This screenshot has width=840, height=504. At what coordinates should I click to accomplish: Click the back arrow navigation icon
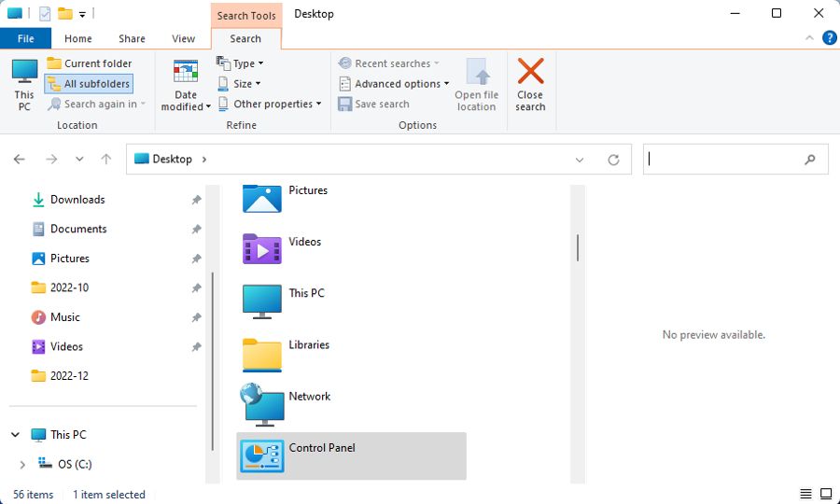pyautogui.click(x=20, y=159)
